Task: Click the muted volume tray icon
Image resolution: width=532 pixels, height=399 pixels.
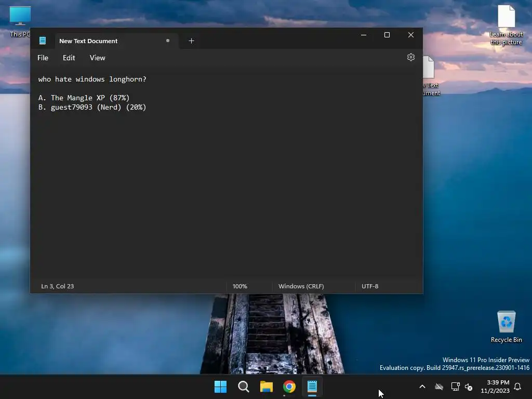Action: 469,387
